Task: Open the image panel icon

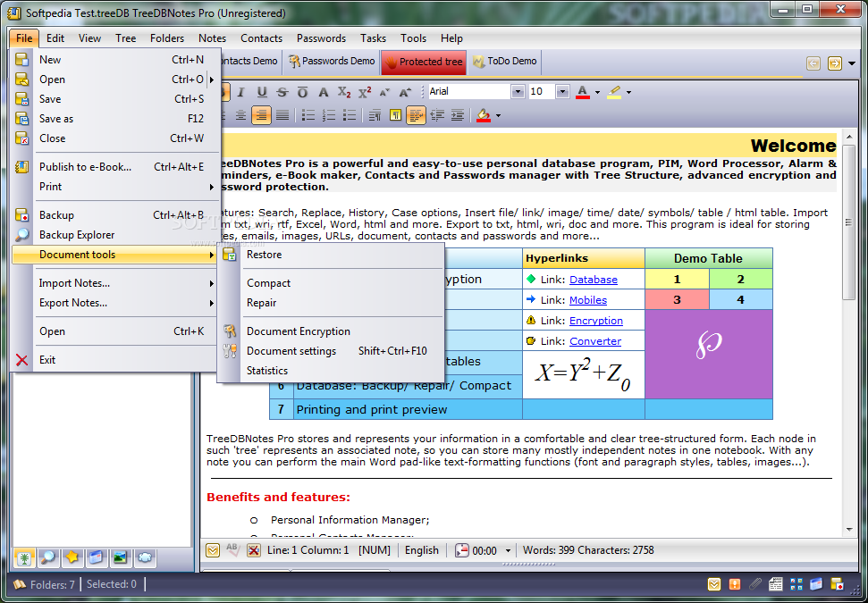Action: click(x=121, y=557)
